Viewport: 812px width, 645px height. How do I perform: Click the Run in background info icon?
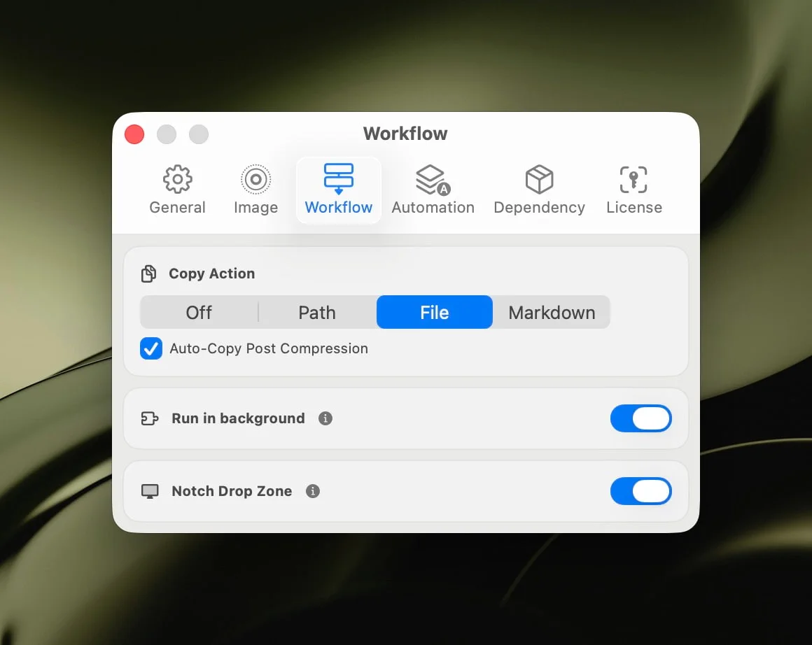point(325,418)
